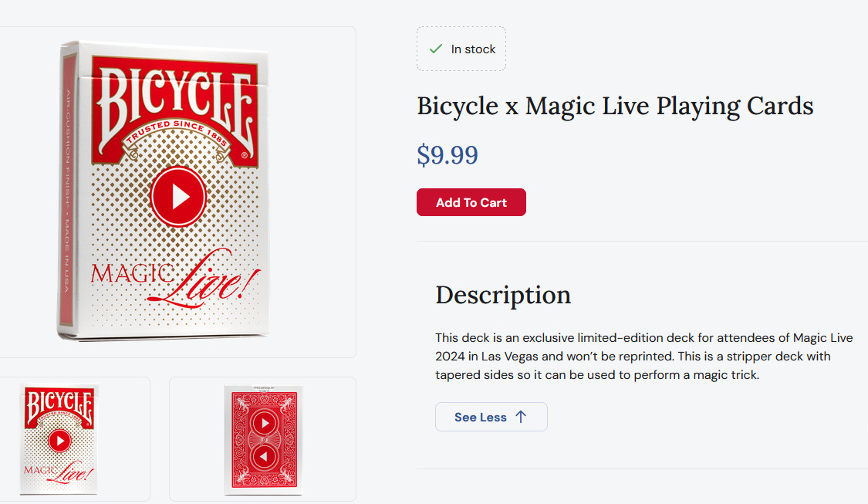Click the Add To Cart button

point(471,202)
